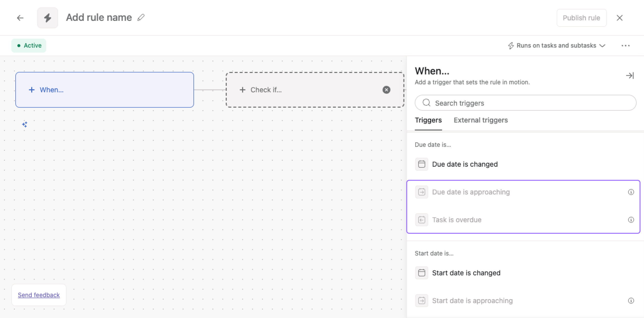This screenshot has width=644, height=318.
Task: Open the Send feedback link
Action: click(39, 295)
